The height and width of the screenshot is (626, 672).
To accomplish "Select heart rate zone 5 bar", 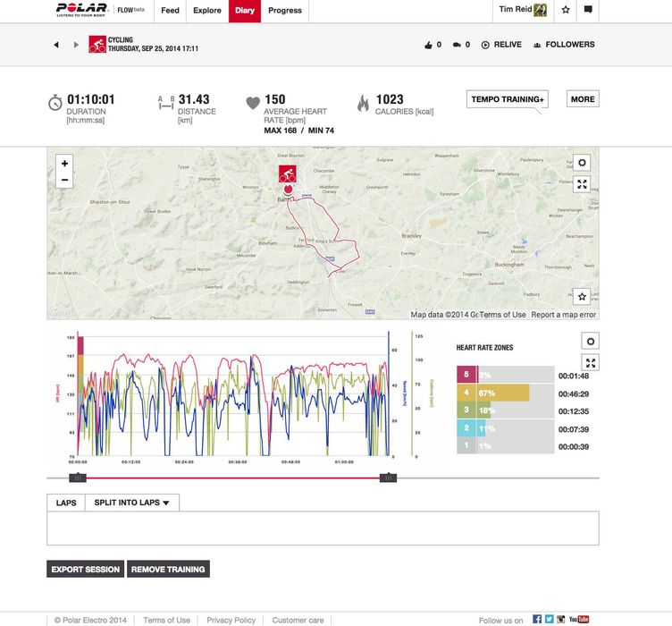I will 505,375.
